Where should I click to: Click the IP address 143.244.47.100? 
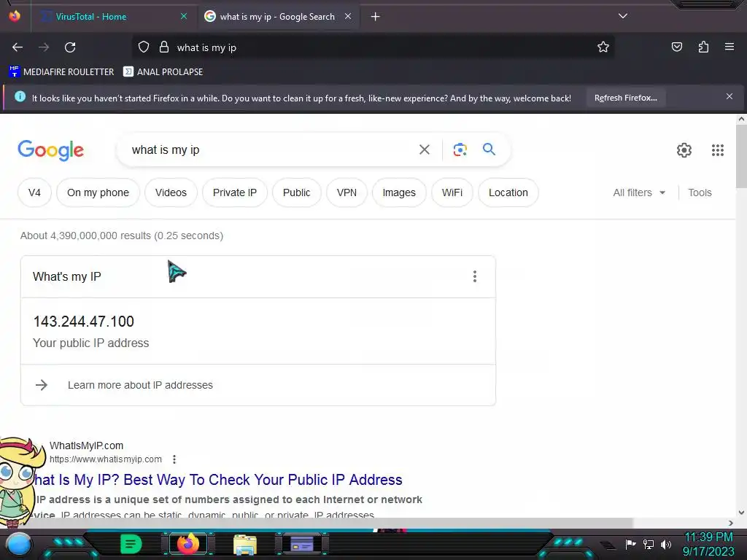point(84,322)
